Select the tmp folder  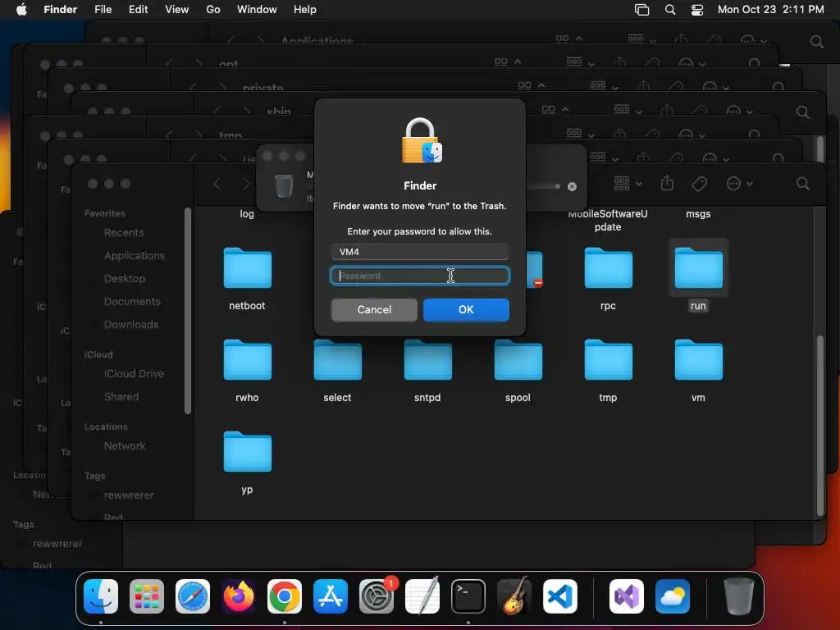[608, 359]
